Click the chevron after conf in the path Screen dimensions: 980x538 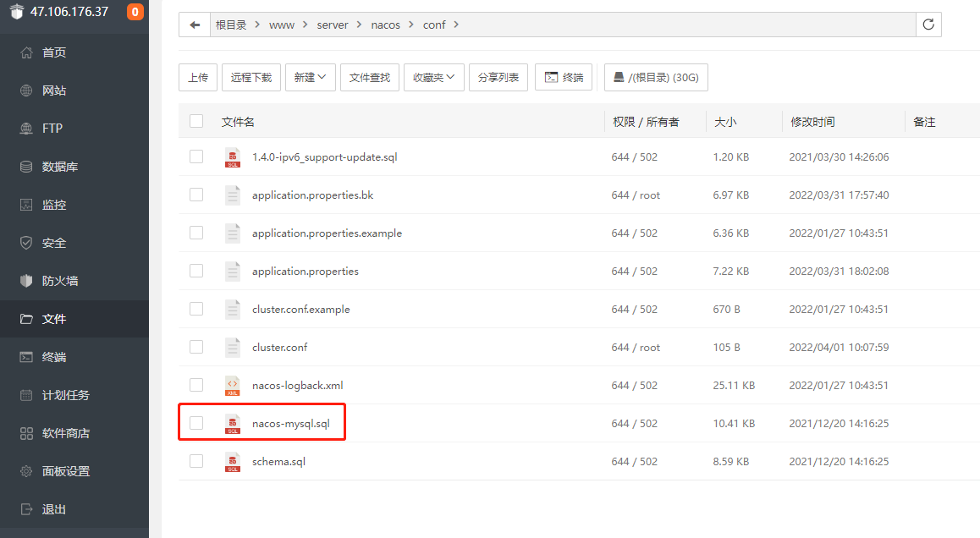coord(456,25)
